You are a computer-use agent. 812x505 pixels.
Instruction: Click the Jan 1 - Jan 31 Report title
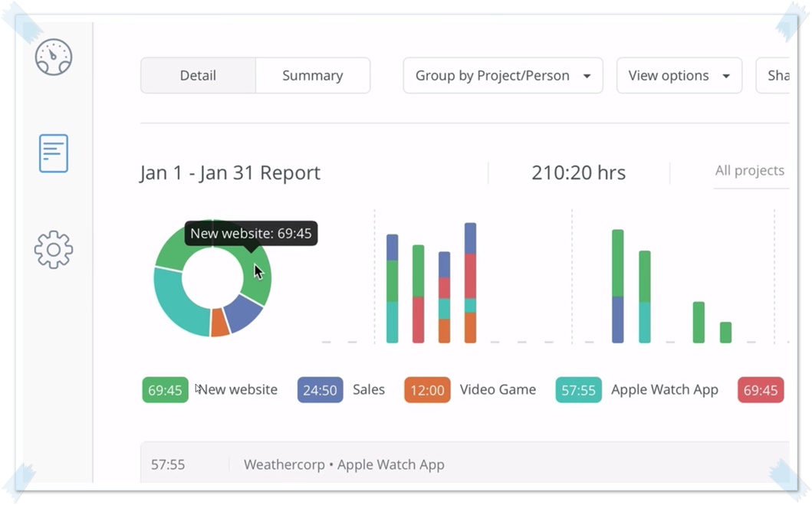(230, 172)
